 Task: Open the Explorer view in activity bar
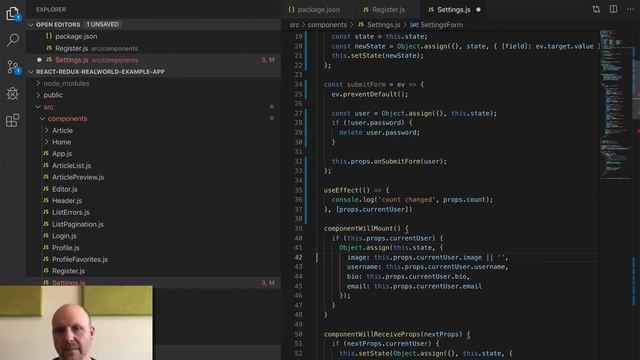click(x=13, y=13)
